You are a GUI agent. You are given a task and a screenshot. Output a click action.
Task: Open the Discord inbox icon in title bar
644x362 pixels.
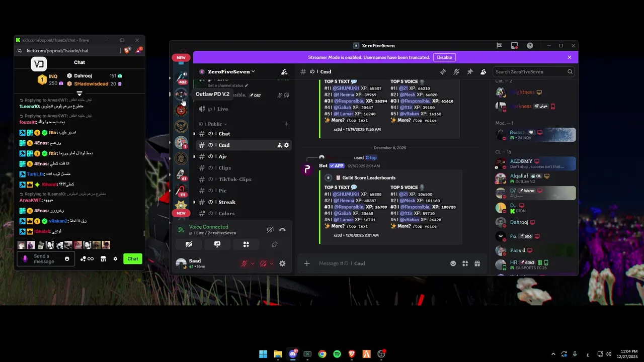(x=514, y=46)
